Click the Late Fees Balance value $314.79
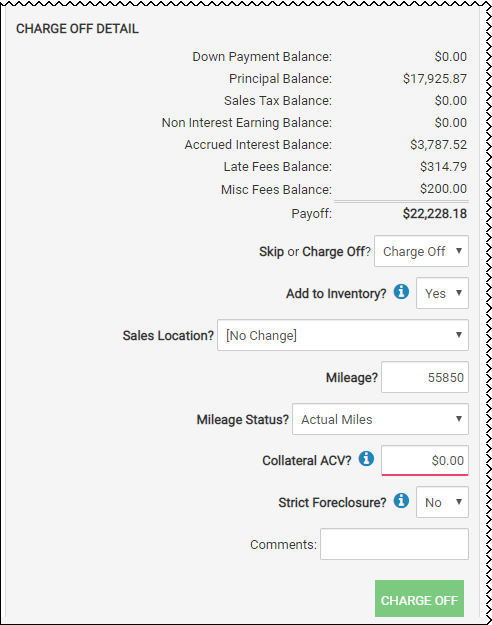Screen dimensions: 492x625 point(443,166)
